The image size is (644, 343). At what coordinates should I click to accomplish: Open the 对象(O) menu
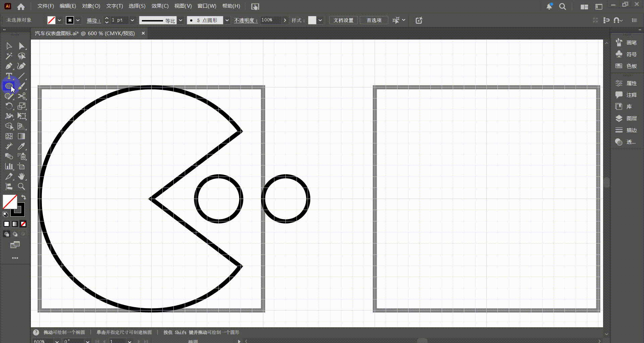pyautogui.click(x=91, y=6)
